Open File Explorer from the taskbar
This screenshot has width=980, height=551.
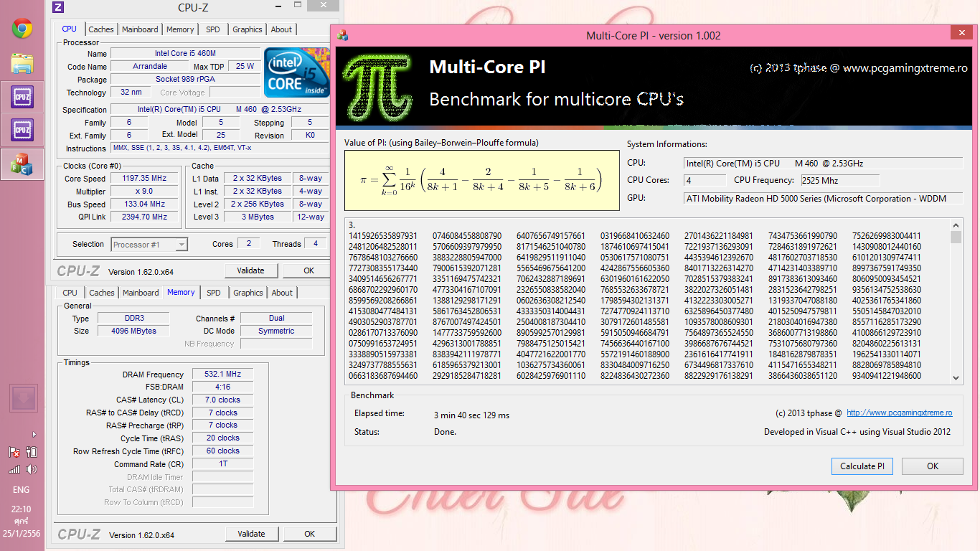[22, 63]
